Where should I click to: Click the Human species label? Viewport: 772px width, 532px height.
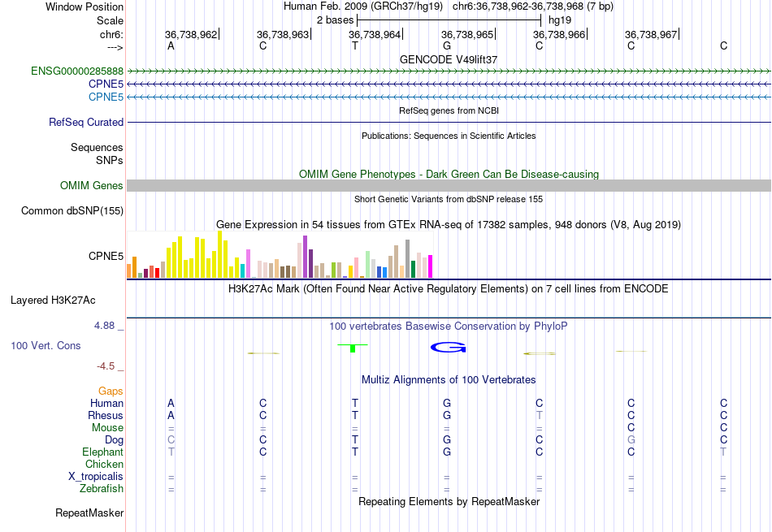coord(106,404)
